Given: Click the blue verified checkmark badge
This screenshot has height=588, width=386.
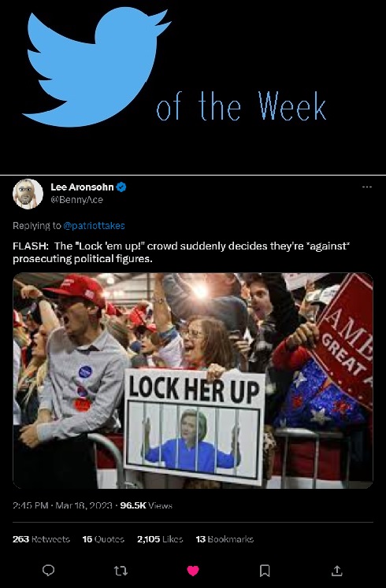Looking at the screenshot, I should coord(121,187).
